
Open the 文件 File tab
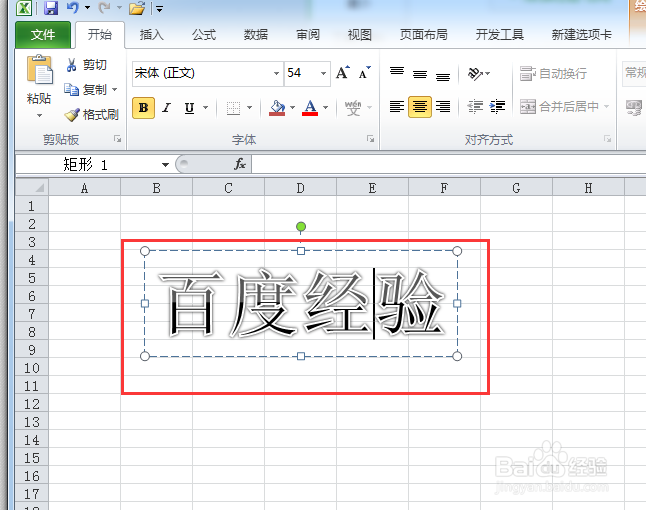click(43, 35)
